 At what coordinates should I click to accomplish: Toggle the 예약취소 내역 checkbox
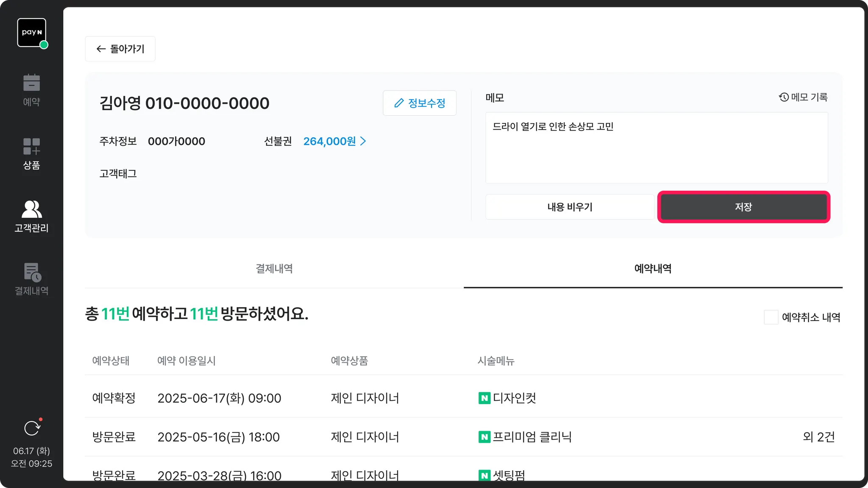(771, 317)
